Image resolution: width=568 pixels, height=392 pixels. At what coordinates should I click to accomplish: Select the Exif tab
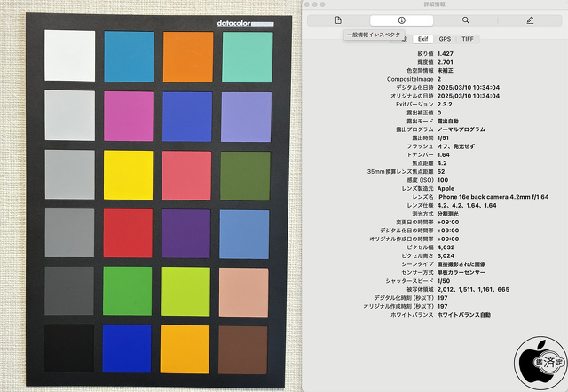422,39
